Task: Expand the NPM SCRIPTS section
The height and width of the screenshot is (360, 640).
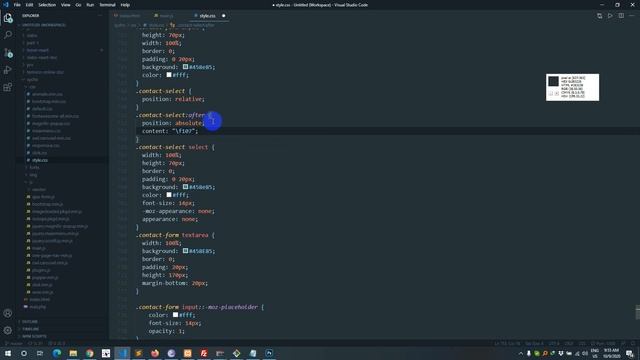Action: [x=34, y=336]
